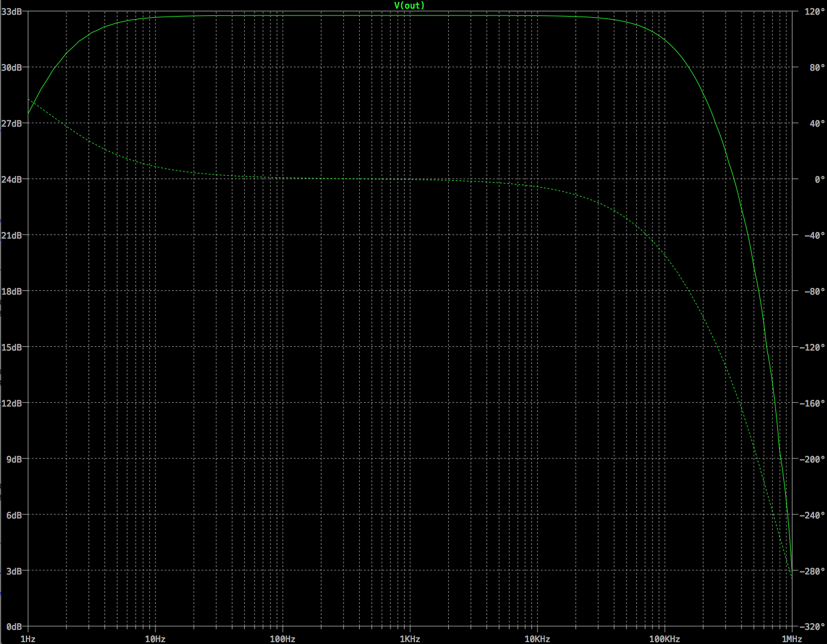
Task: Click the 21dB magnitude axis label
Action: [x=12, y=235]
